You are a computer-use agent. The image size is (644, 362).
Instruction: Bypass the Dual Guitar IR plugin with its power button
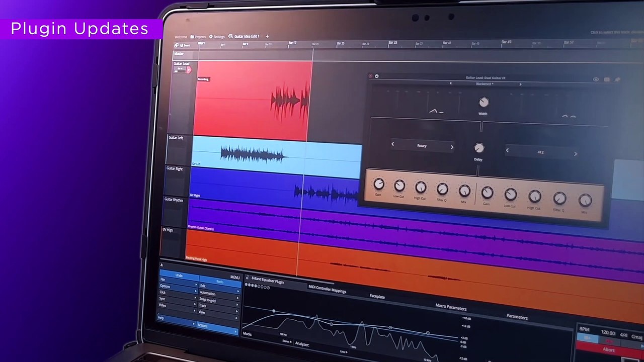(x=376, y=76)
